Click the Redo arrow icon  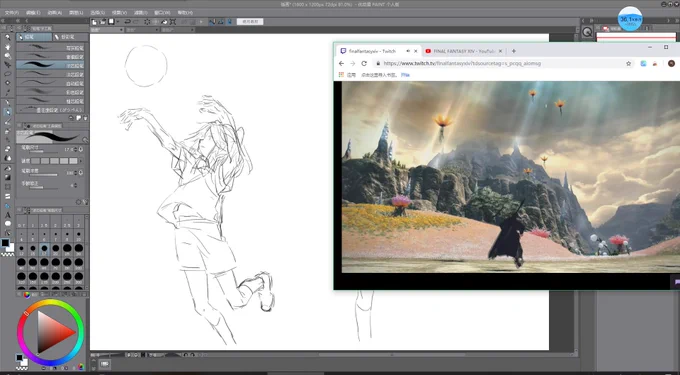[x=136, y=22]
